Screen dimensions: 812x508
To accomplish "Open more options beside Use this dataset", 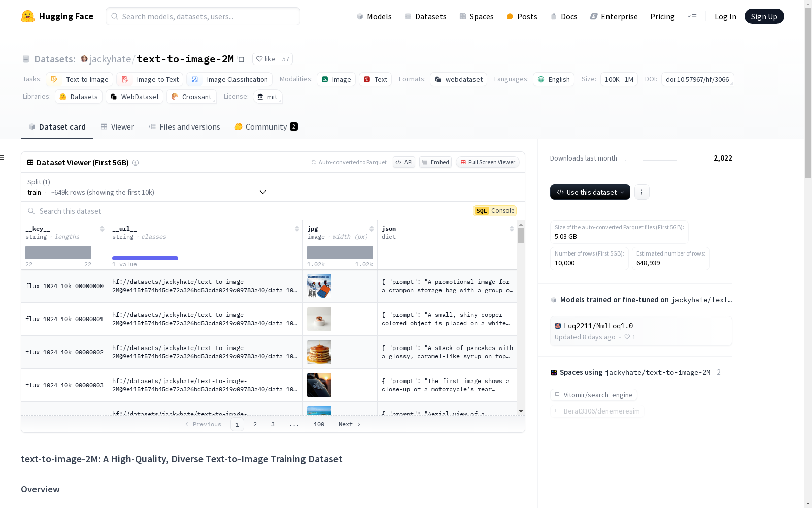I will (642, 192).
